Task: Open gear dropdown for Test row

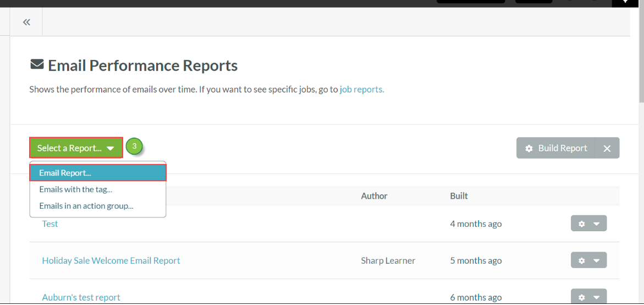Action: [588, 224]
